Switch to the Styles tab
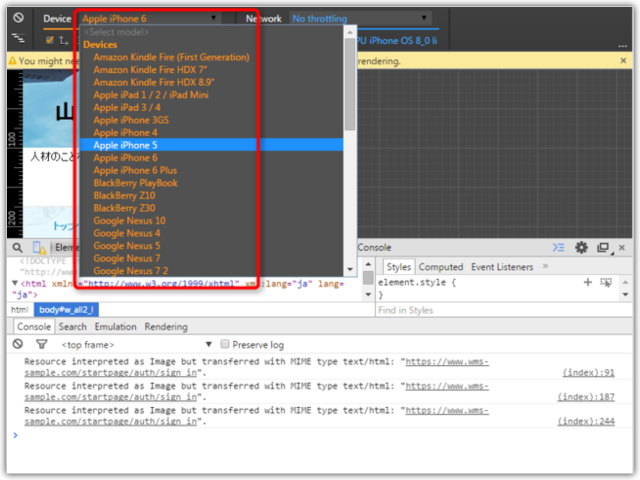 (399, 267)
